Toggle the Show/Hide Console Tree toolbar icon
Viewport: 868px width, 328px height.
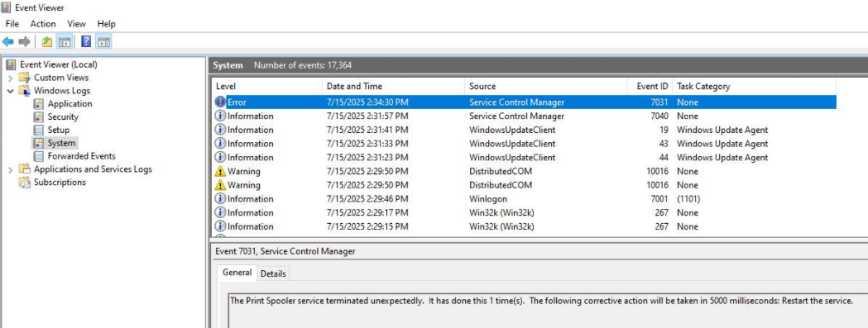pos(65,41)
